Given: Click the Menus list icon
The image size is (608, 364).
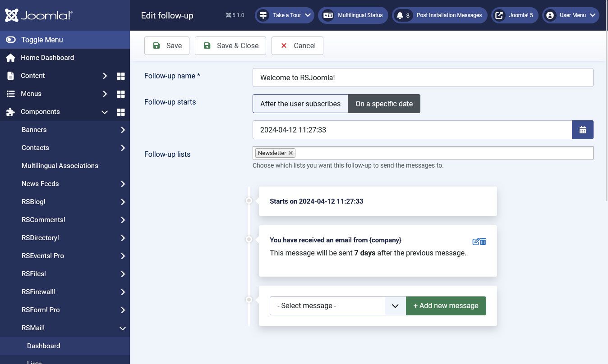Looking at the screenshot, I should click(x=10, y=94).
